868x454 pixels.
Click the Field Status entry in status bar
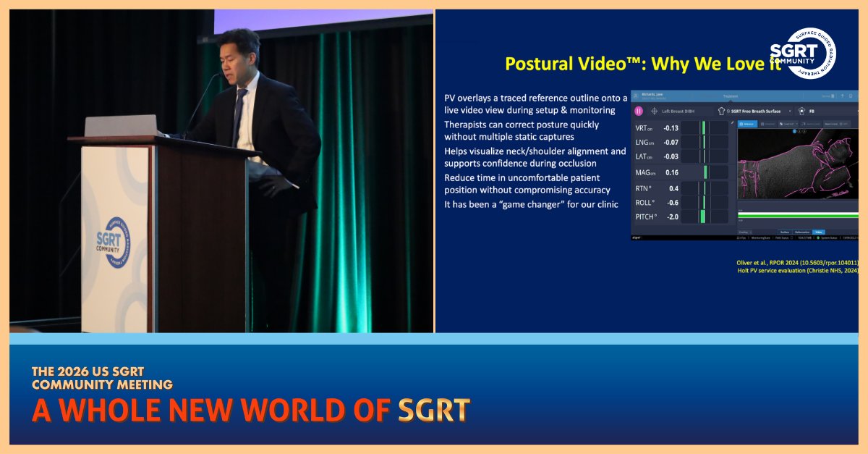tap(783, 237)
